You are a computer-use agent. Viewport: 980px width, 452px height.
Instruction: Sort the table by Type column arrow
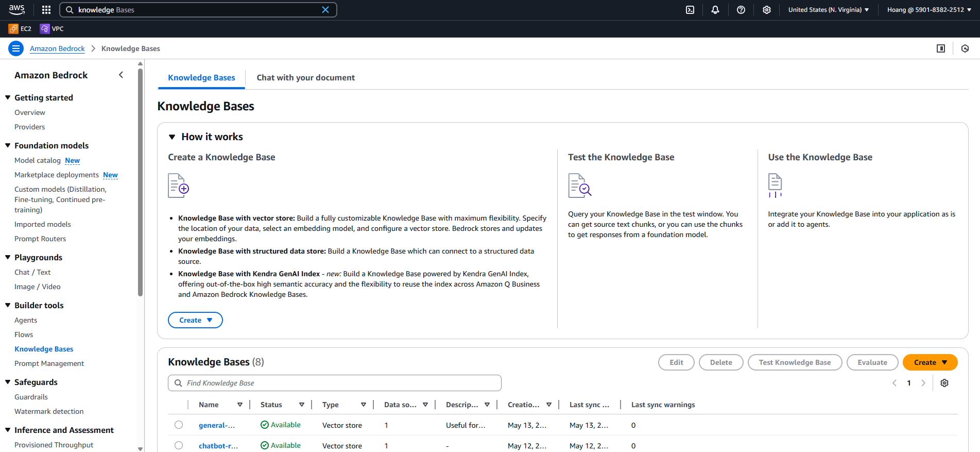coord(364,405)
